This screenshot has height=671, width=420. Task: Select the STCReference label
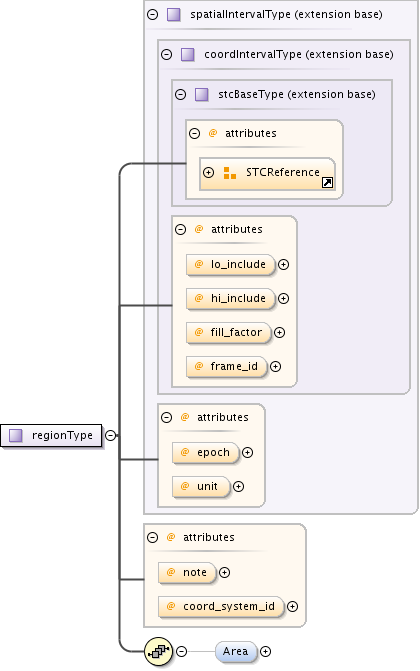pyautogui.click(x=283, y=172)
